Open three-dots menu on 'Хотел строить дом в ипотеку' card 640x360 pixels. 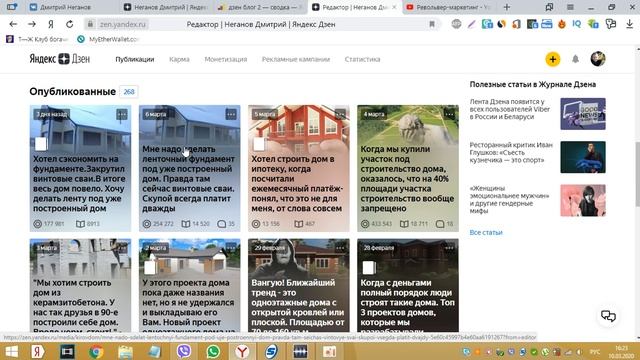pyautogui.click(x=340, y=114)
